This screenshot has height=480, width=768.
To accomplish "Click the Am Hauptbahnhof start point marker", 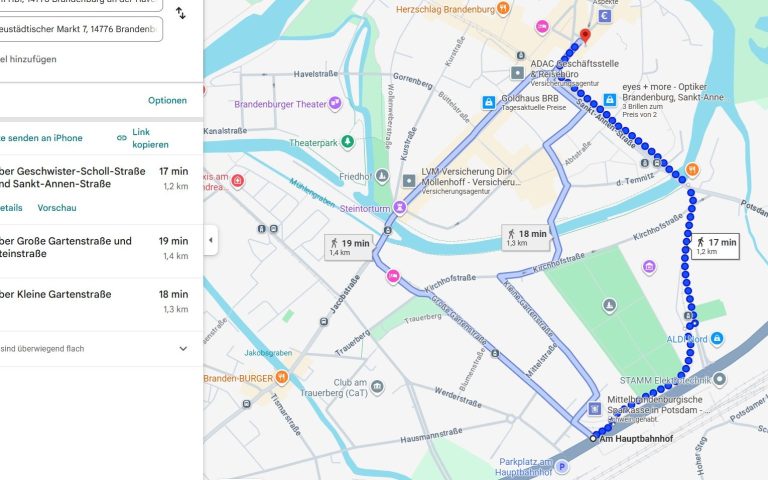I will 593,438.
